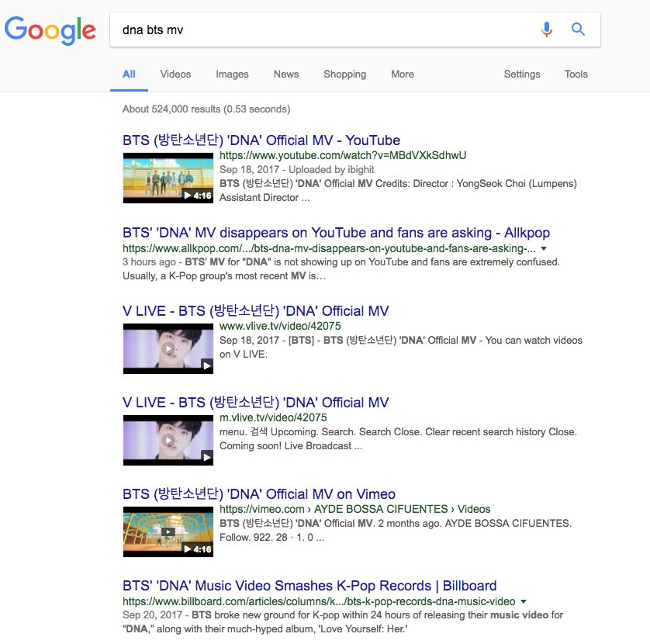The height and width of the screenshot is (644, 650).
Task: Open the YouTube 'DNA' Official MV result title
Action: [x=261, y=140]
